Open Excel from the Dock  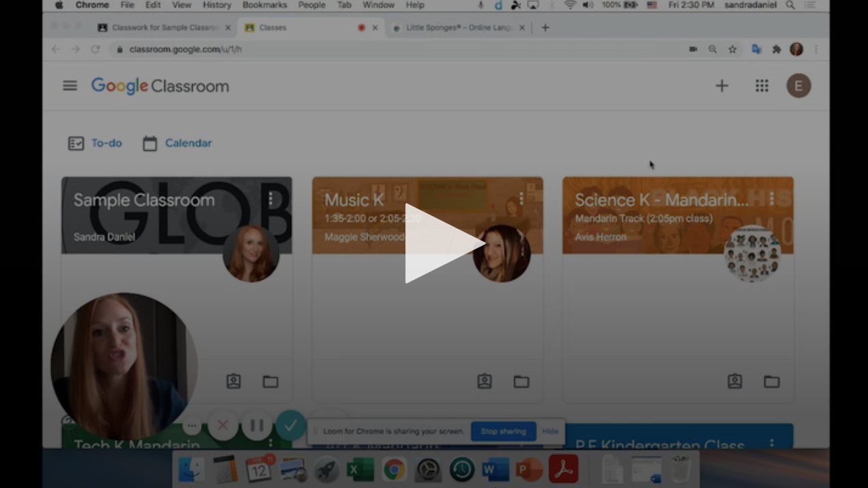[360, 470]
